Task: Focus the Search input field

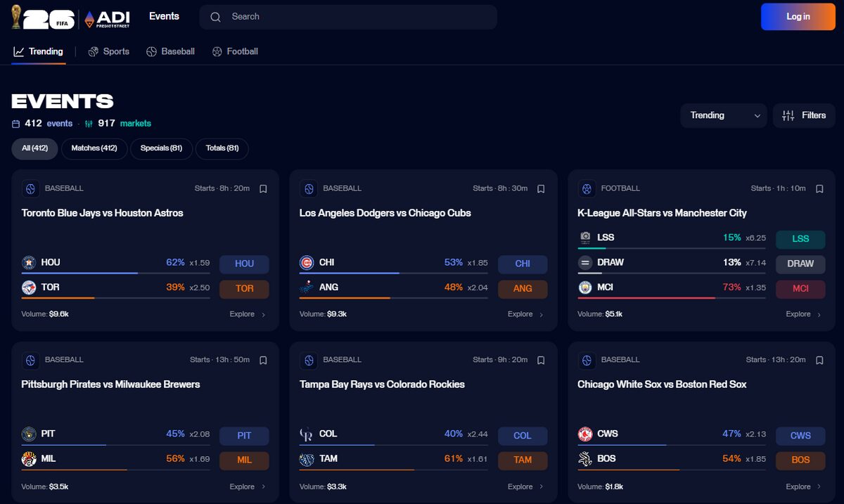Action: click(x=348, y=17)
